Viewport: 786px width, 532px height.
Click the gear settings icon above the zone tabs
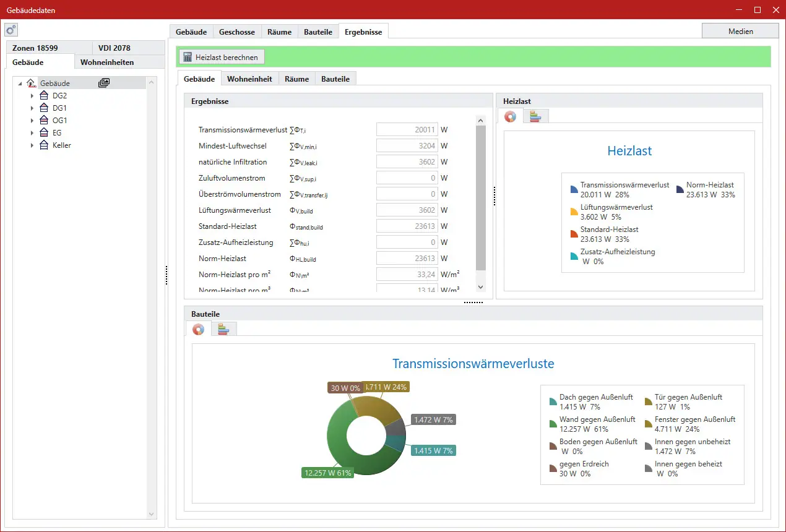click(11, 30)
